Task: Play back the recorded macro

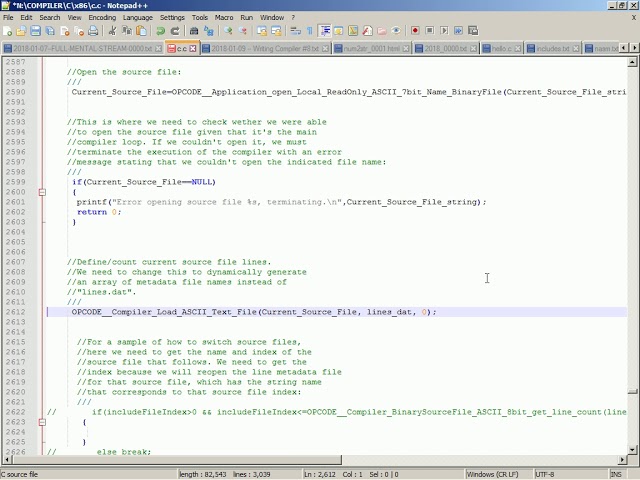Action: (x=444, y=31)
